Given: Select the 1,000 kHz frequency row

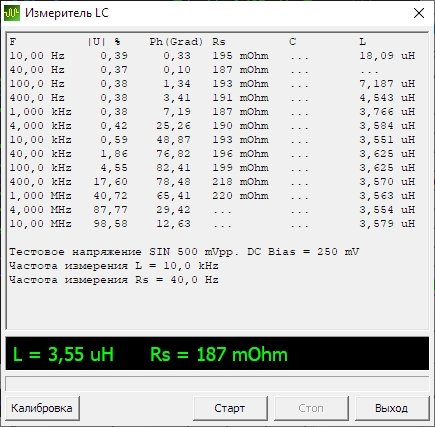Looking at the screenshot, I should pyautogui.click(x=212, y=112).
